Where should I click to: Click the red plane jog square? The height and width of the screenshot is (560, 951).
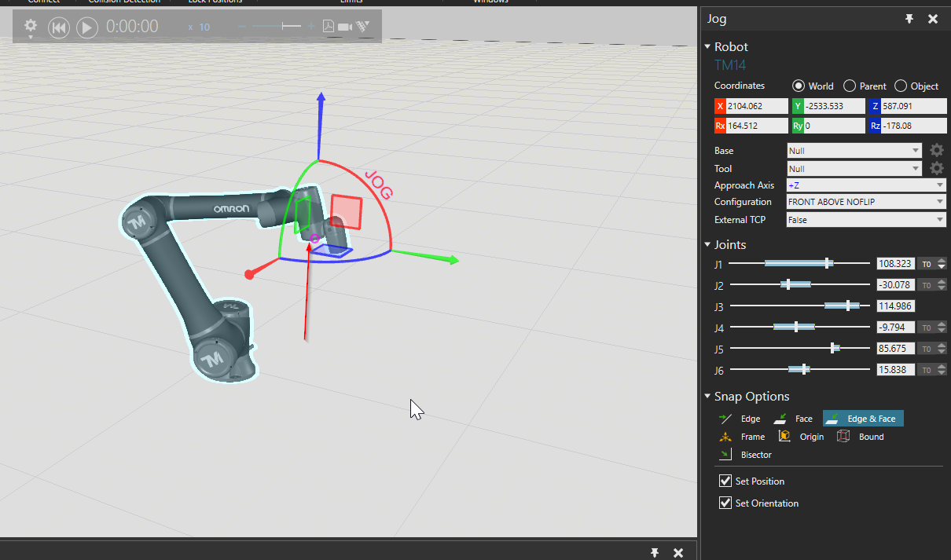point(346,212)
